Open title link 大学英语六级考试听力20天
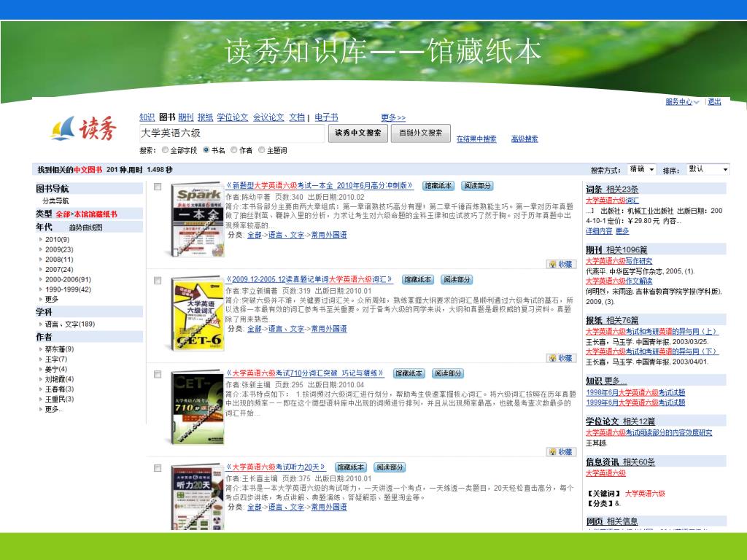The image size is (747, 560). [276, 467]
